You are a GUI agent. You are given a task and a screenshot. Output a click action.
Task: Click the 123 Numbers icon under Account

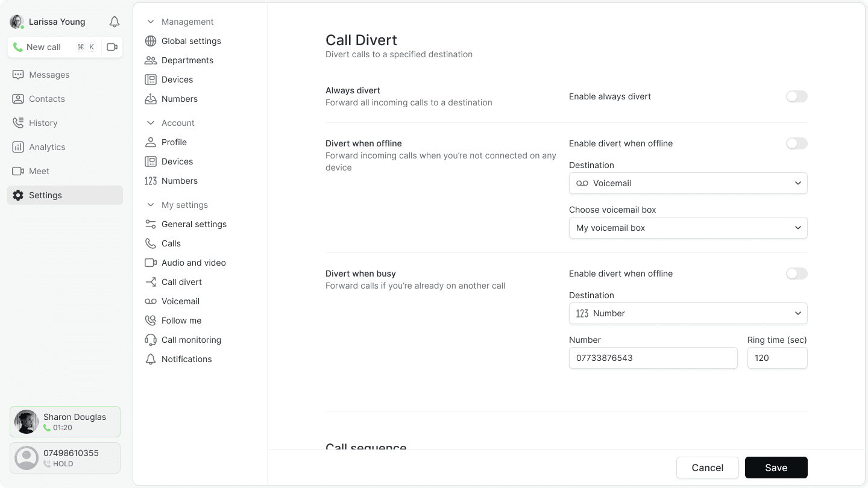pyautogui.click(x=151, y=181)
